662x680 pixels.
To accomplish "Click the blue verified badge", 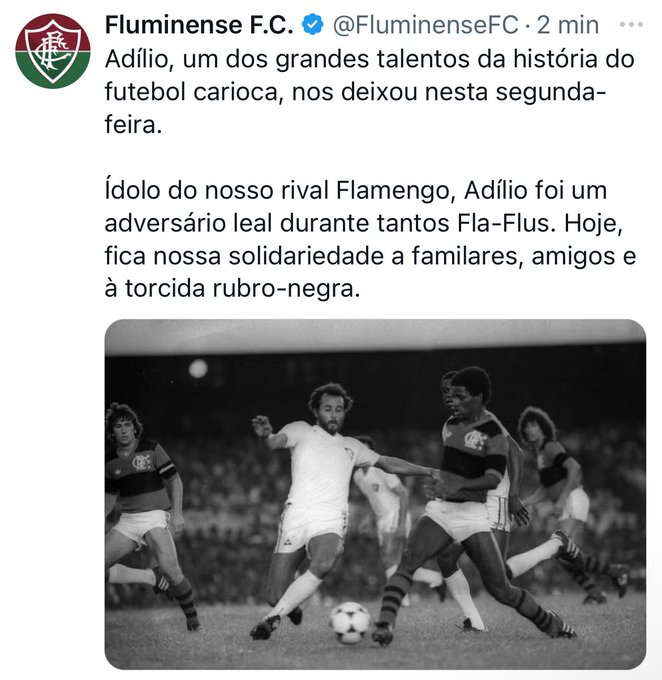I will [x=313, y=25].
